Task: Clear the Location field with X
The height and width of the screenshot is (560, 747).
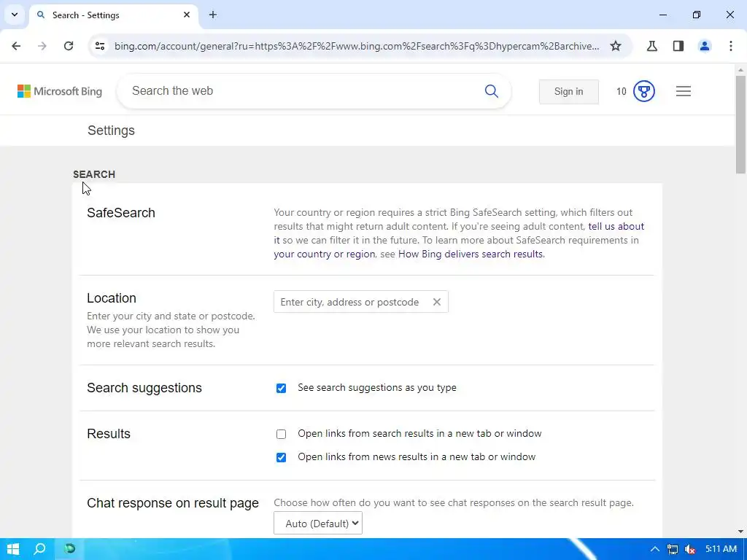Action: (x=436, y=302)
